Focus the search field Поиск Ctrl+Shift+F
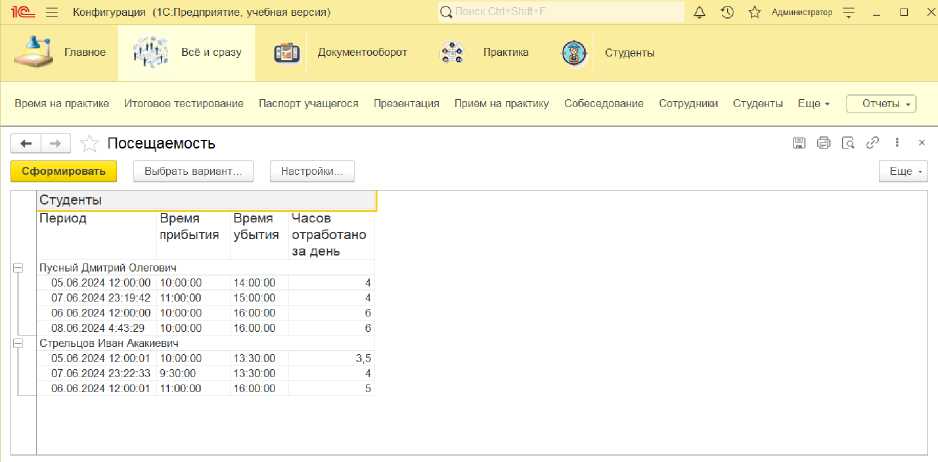Viewport: 938px width, 462px height. [561, 12]
